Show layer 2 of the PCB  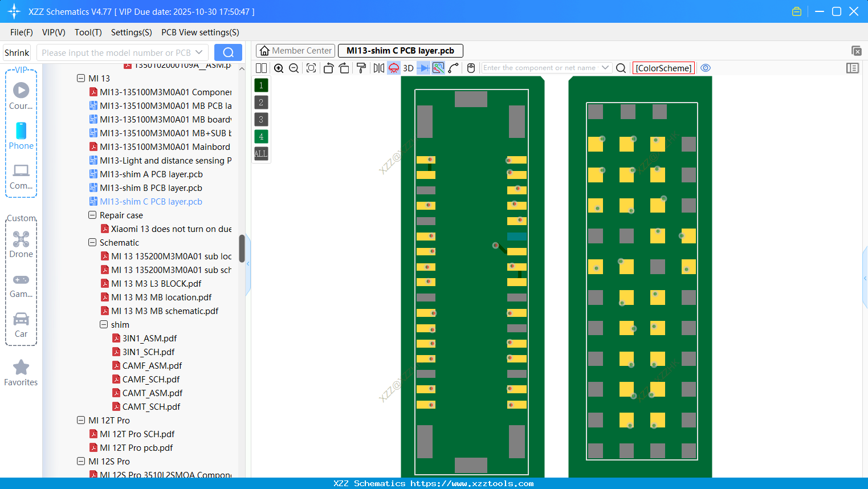point(260,102)
